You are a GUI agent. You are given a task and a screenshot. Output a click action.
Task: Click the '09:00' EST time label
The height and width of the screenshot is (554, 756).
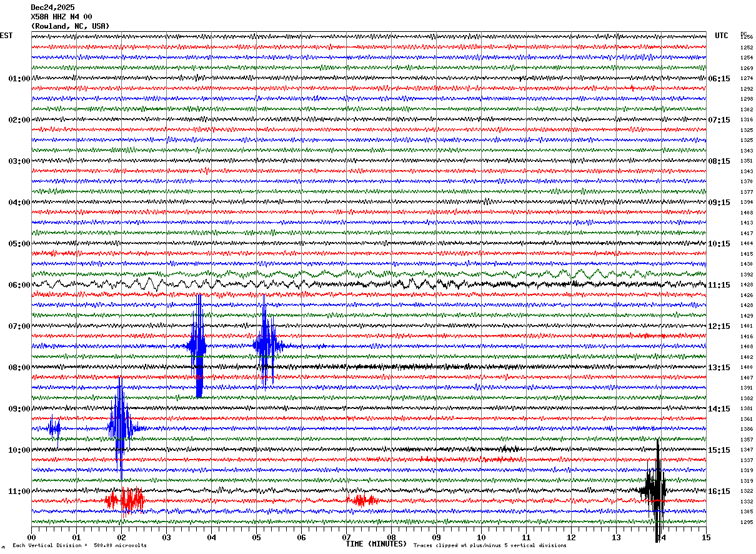click(19, 409)
